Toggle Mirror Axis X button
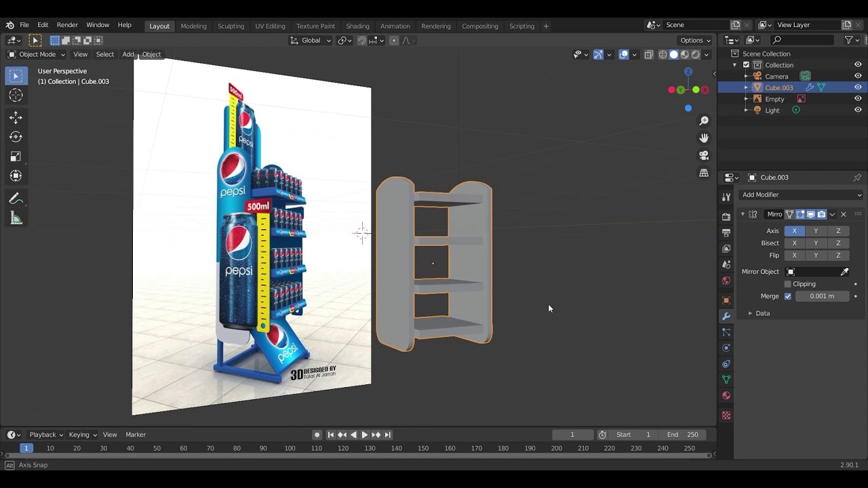The image size is (868, 488). (x=795, y=231)
